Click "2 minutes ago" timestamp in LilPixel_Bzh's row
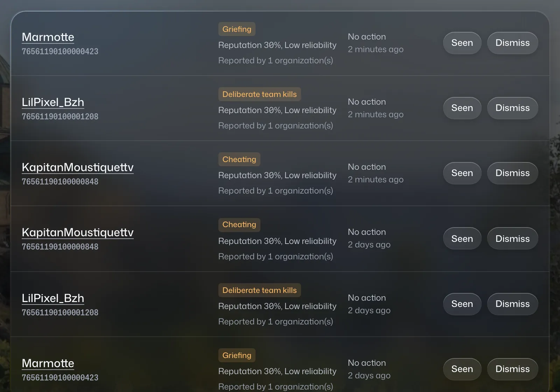Viewport: 560px width, 392px height. tap(376, 114)
